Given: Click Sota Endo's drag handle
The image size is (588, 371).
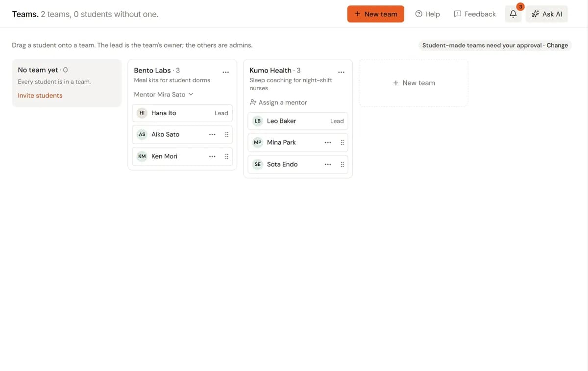Looking at the screenshot, I should click(342, 164).
